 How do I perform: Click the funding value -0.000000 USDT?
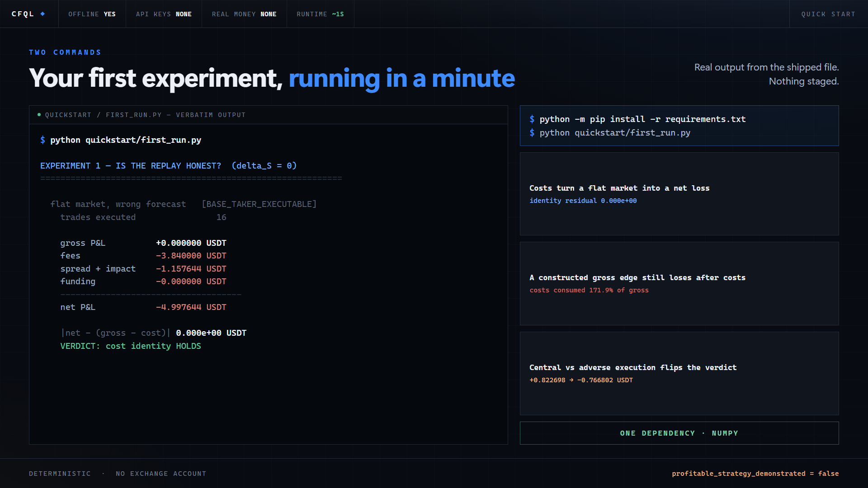[191, 282]
